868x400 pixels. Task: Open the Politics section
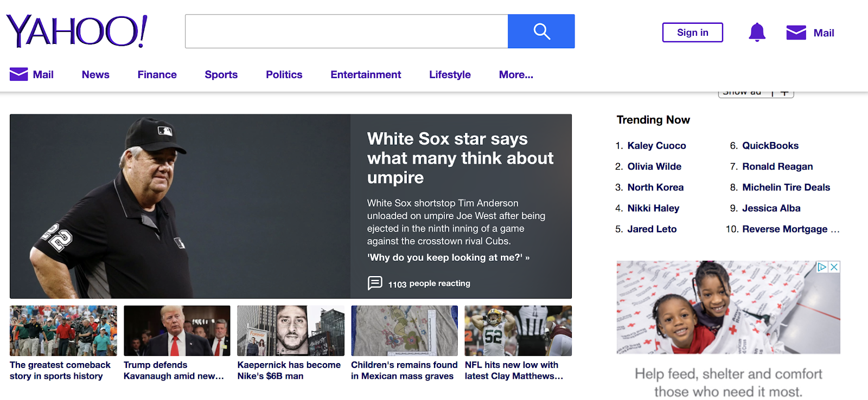pyautogui.click(x=284, y=75)
